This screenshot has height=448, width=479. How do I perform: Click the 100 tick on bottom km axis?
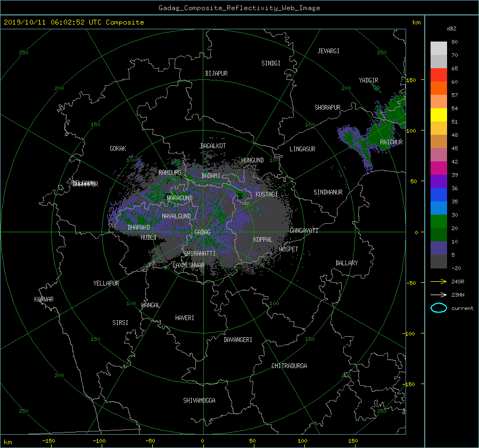pos(302,441)
